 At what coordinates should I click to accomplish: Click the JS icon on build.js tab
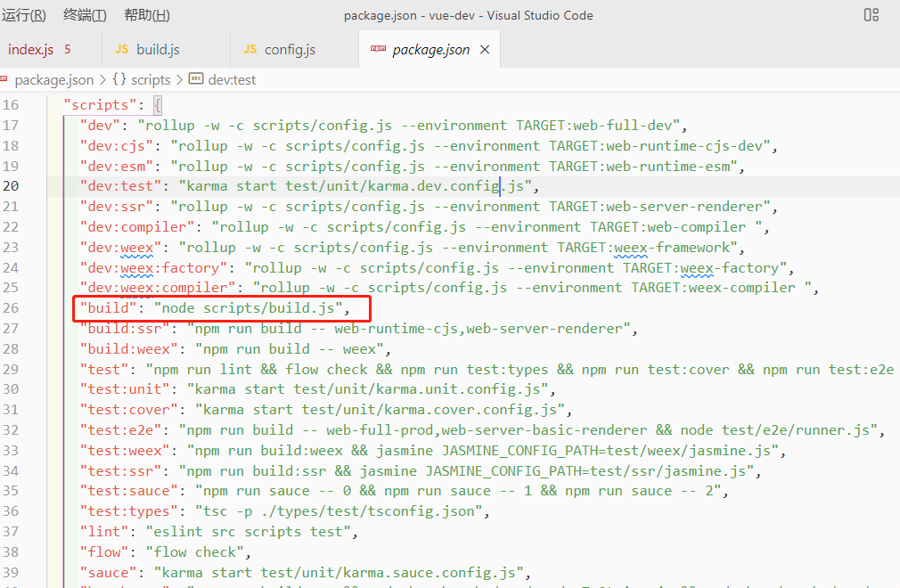[x=122, y=50]
